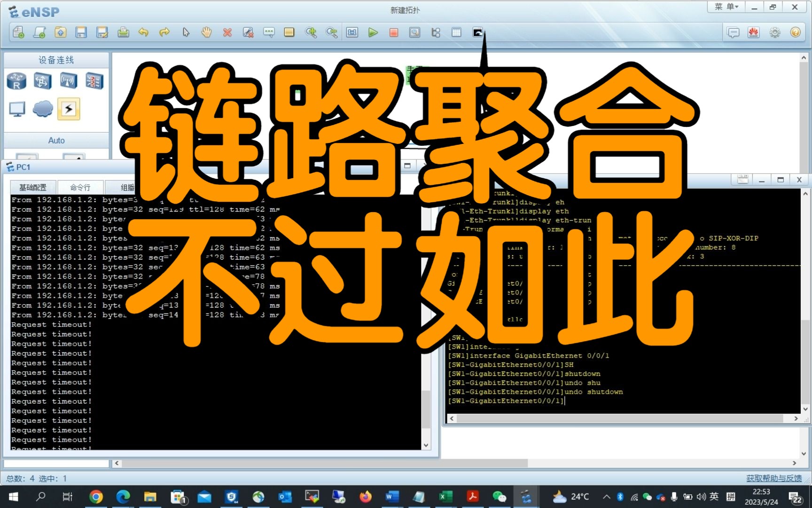The image size is (812, 508).
Task: Open eNSP settings gear
Action: [775, 32]
